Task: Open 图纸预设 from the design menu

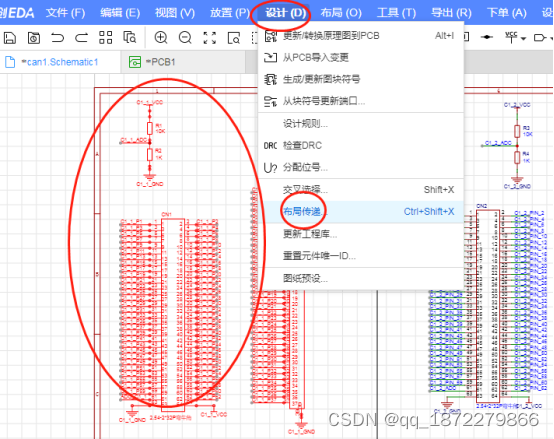Action: point(361,278)
